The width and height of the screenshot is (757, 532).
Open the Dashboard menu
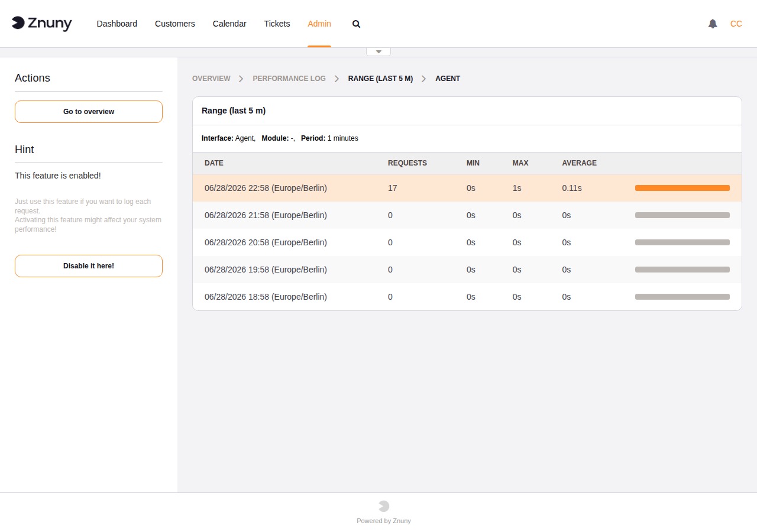click(117, 24)
